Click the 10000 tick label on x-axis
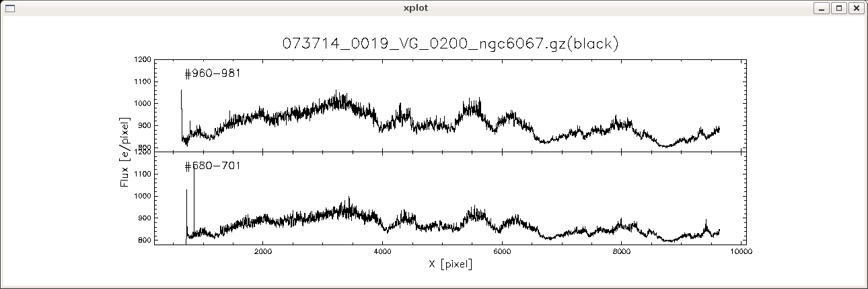 click(741, 252)
